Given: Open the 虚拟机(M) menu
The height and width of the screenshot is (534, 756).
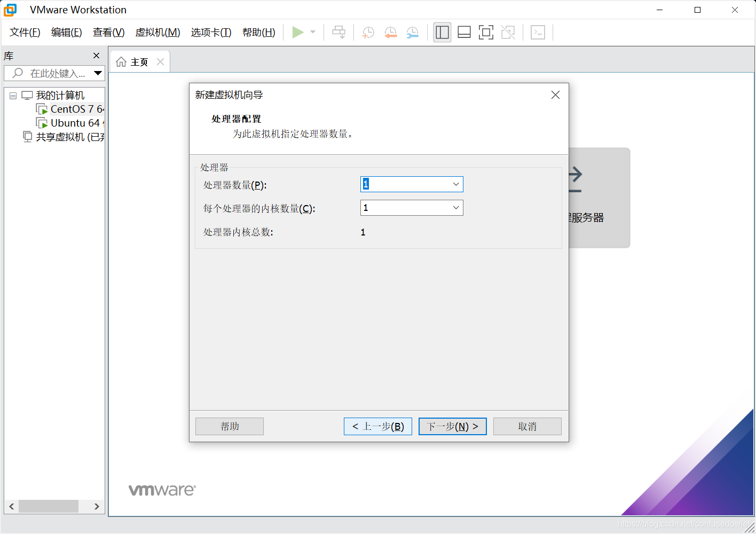Looking at the screenshot, I should coord(157,33).
